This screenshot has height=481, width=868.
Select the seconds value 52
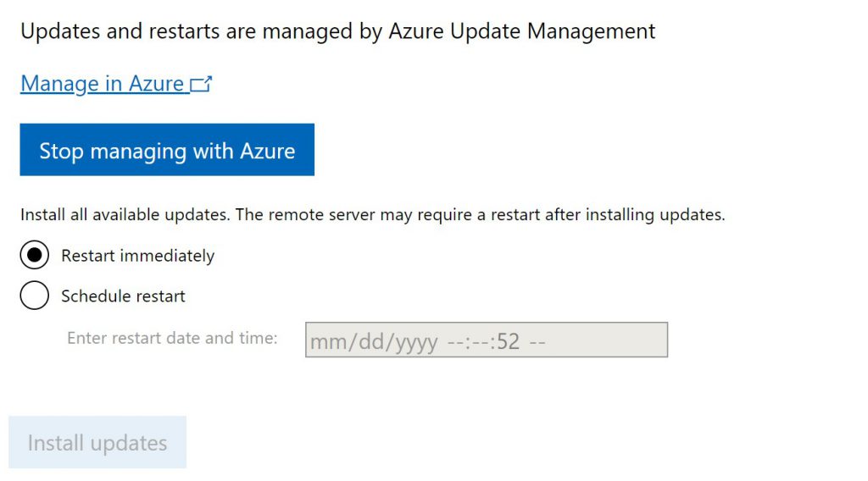(508, 341)
